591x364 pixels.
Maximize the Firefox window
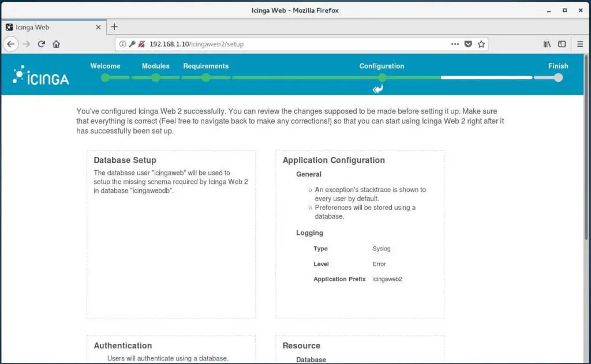point(564,10)
